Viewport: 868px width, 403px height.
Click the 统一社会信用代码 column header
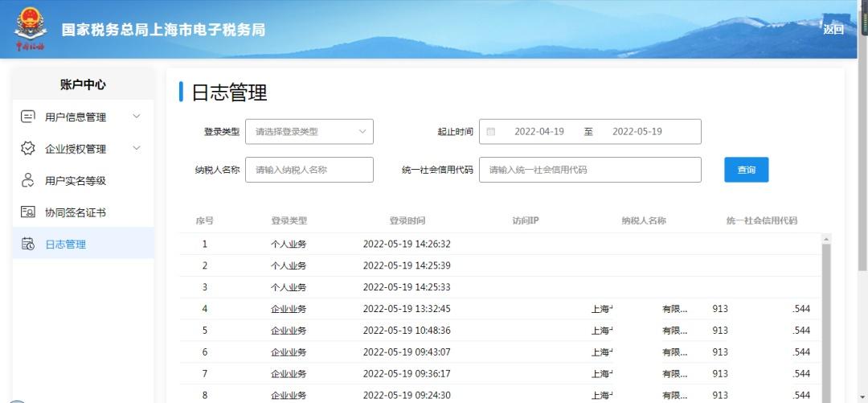(x=762, y=220)
